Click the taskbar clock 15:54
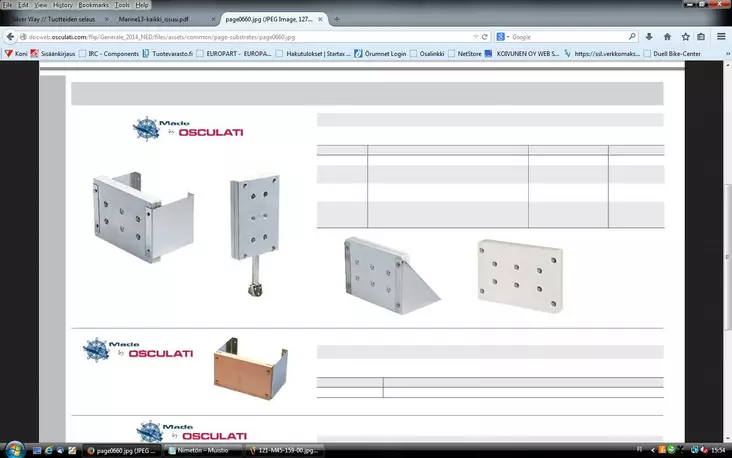 tap(718, 450)
